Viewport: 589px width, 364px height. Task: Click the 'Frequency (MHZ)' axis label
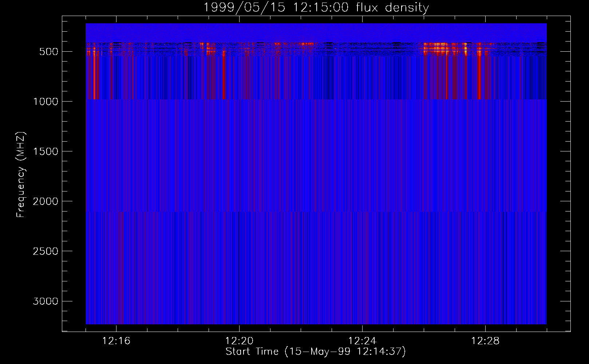(21, 175)
